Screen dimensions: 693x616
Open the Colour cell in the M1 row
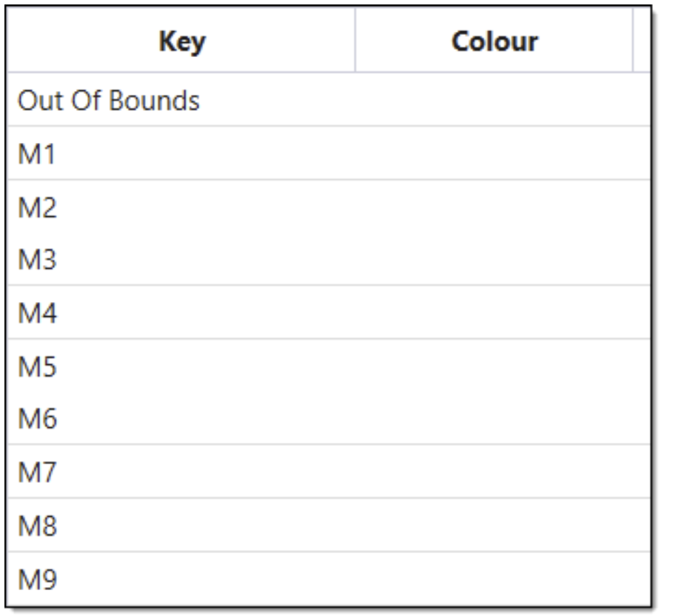(494, 154)
